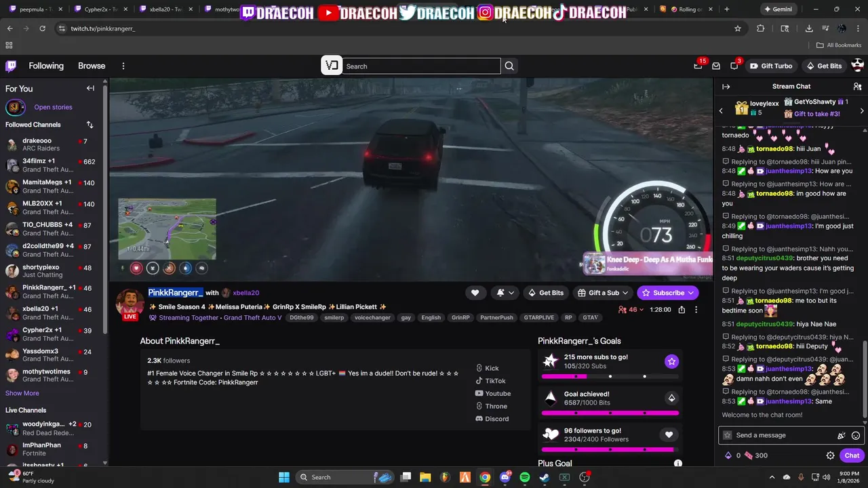Click the Get Bits button in the top bar
This screenshot has width=868, height=488.
(824, 66)
